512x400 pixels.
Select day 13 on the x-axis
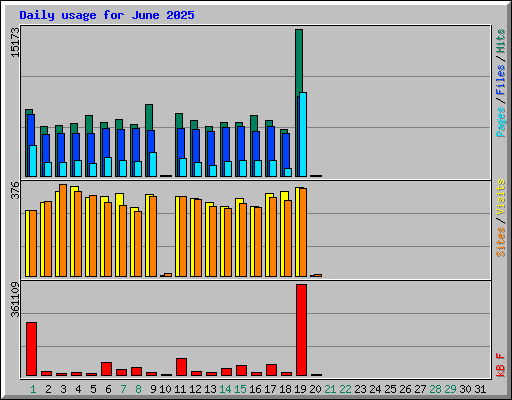coord(210,389)
